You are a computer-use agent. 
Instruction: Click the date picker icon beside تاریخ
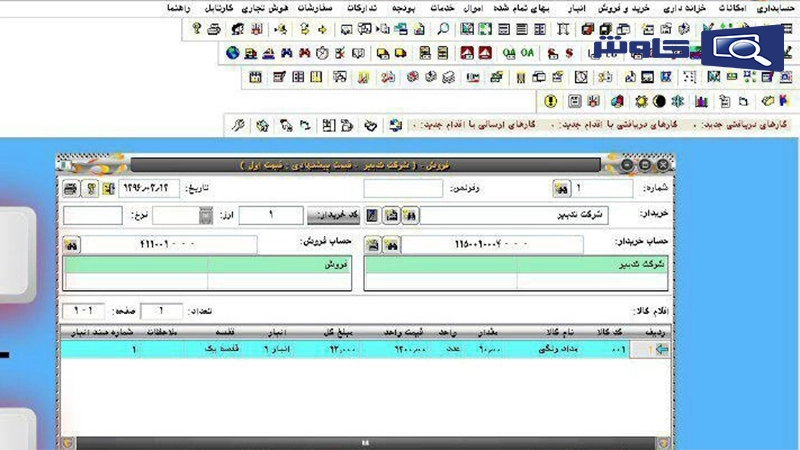(x=109, y=189)
